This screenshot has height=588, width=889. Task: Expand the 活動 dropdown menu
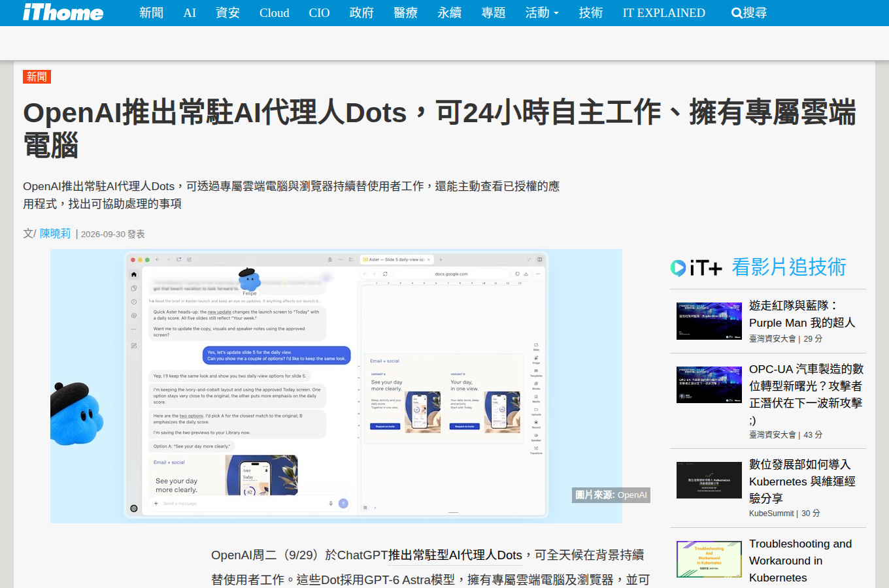tap(542, 13)
